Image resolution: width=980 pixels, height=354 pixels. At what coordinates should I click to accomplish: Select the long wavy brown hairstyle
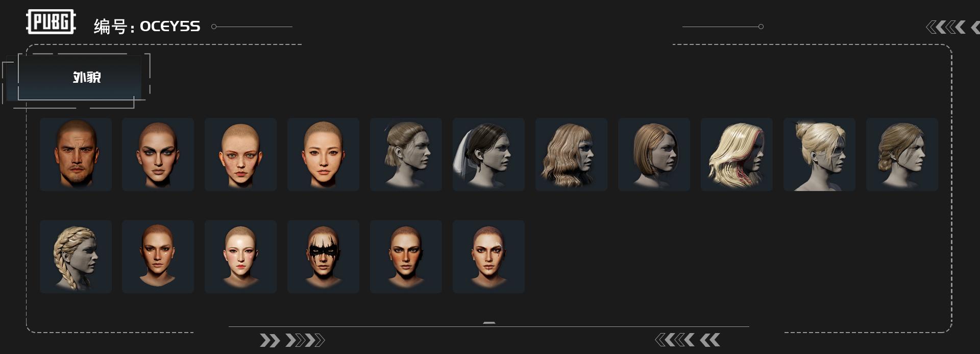[x=571, y=154]
